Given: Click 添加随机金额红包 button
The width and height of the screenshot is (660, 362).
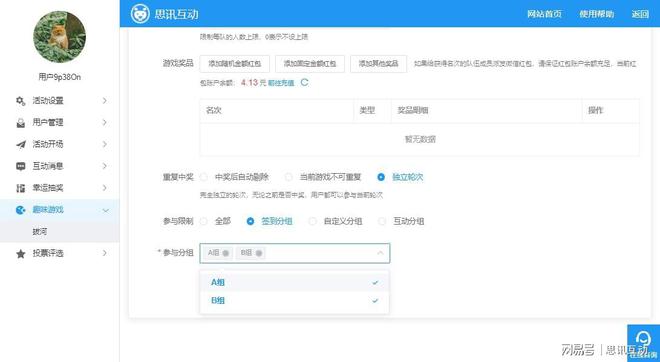Looking at the screenshot, I should tap(234, 64).
